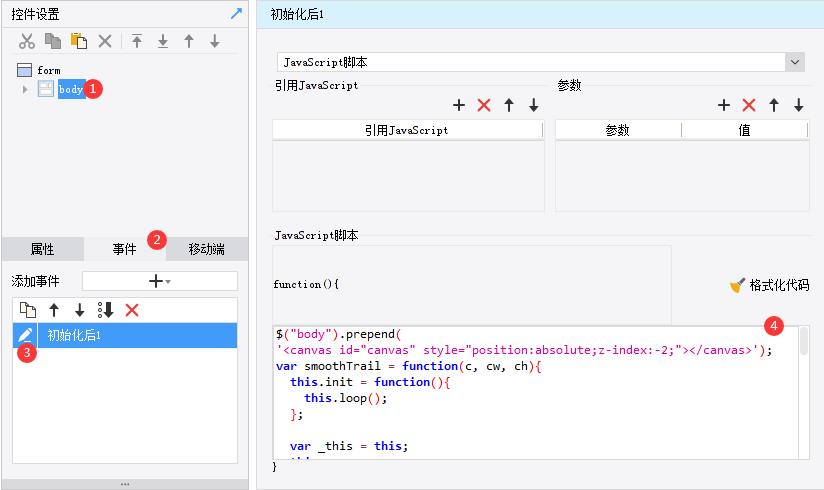This screenshot has height=490, width=824.
Task: Click the Copy widget icon
Action: pyautogui.click(x=53, y=41)
